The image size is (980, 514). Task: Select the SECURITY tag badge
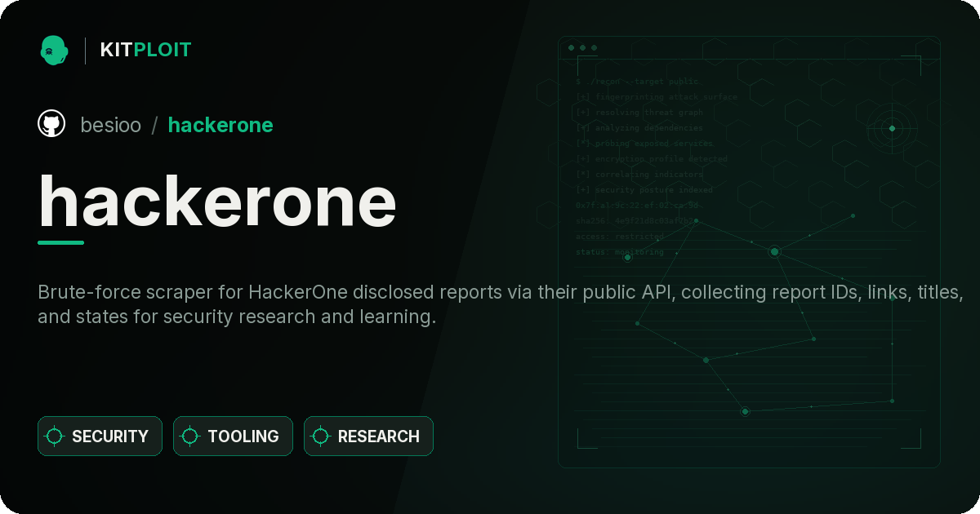pyautogui.click(x=100, y=436)
